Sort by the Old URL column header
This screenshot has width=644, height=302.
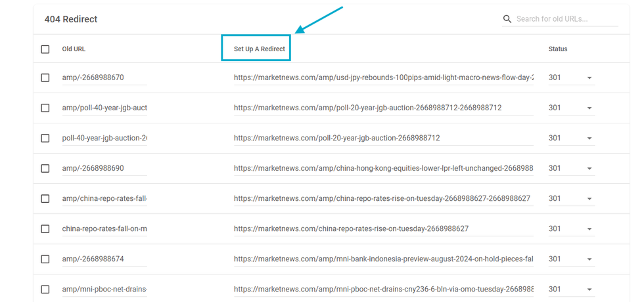(74, 49)
